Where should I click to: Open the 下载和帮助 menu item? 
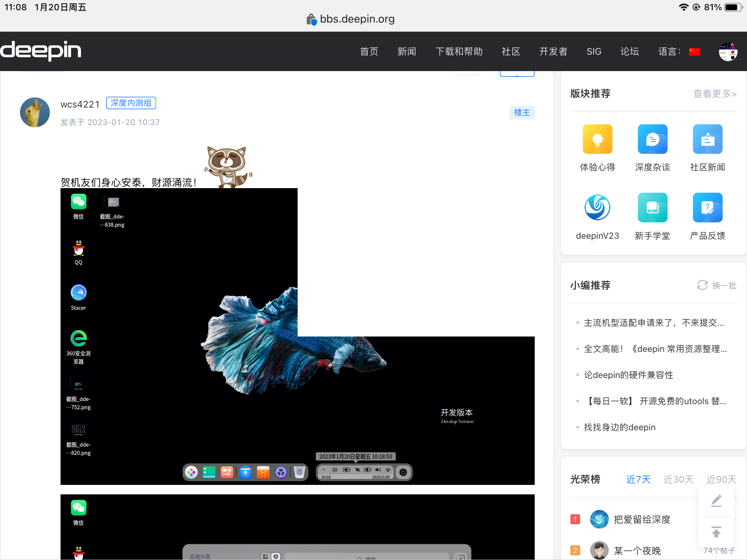[x=459, y=51]
